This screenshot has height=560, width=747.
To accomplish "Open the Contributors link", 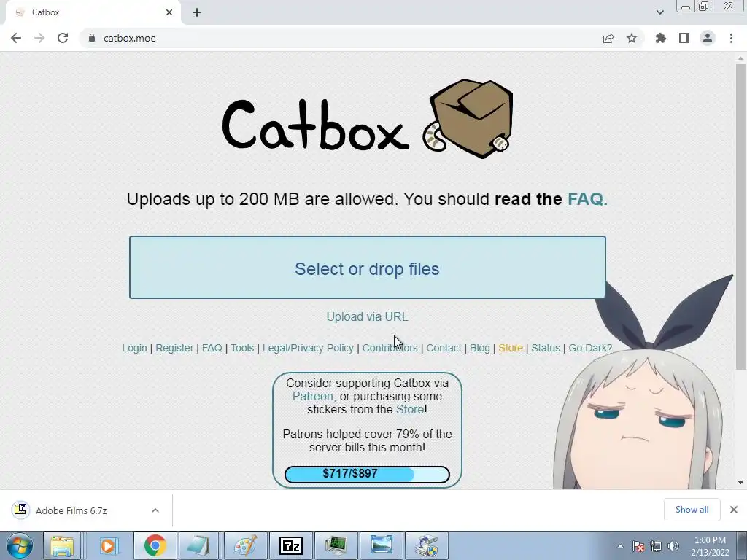I will (x=390, y=348).
